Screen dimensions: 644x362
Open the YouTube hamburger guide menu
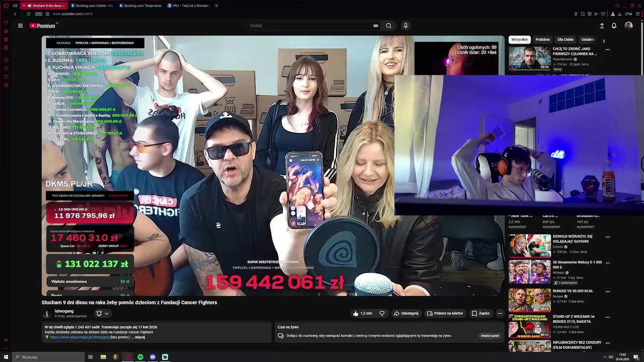[x=20, y=26]
